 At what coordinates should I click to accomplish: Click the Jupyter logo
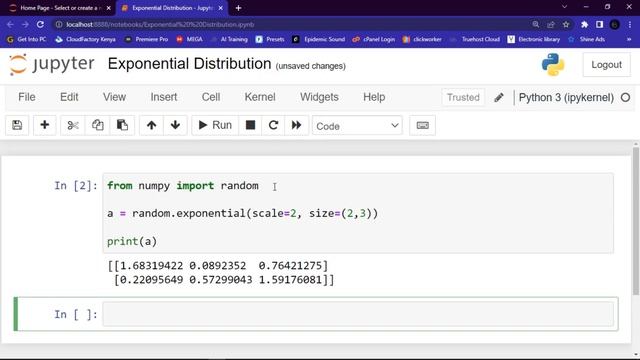pos(52,64)
